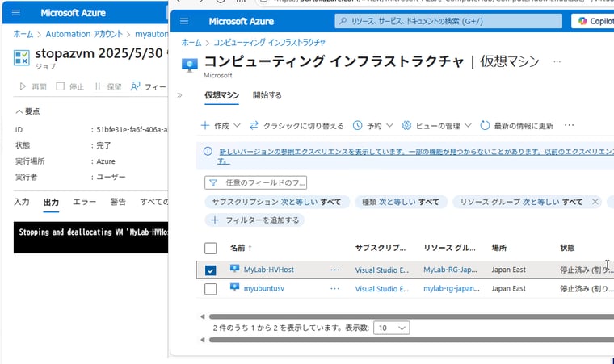Sort the table by the 名前 column
This screenshot has width=614, height=364.
241,248
